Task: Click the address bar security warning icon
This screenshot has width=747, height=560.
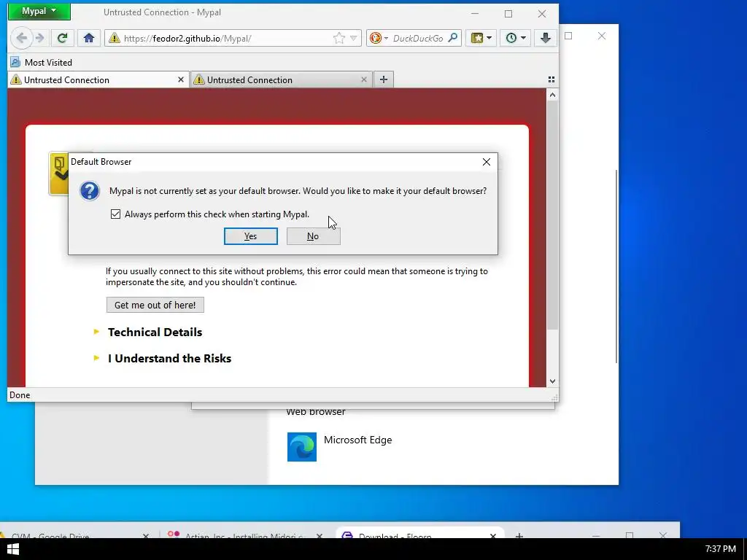Action: (115, 38)
